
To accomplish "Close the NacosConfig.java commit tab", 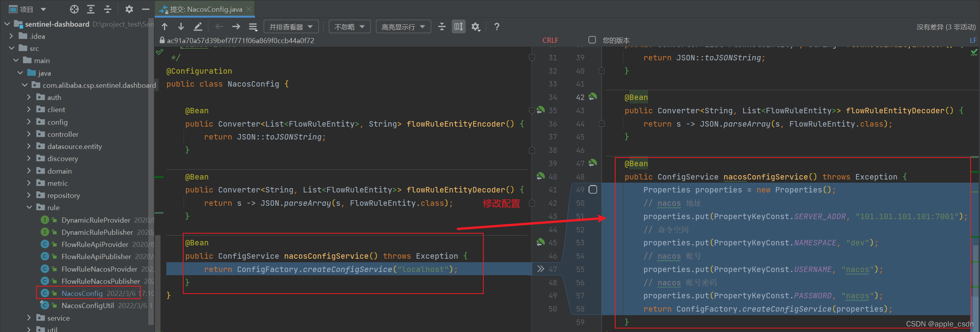I will pyautogui.click(x=249, y=9).
